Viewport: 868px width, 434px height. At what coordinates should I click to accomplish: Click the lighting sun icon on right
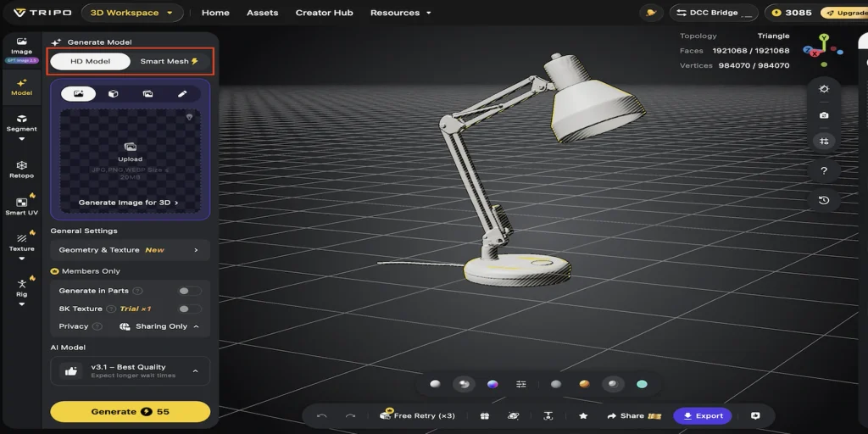click(824, 89)
